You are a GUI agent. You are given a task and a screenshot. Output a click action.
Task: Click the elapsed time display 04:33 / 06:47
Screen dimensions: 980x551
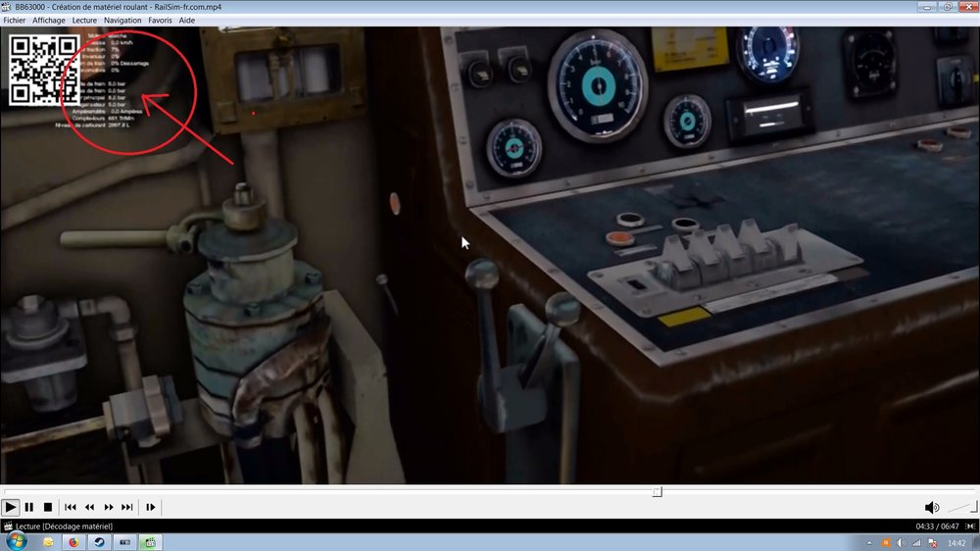(937, 526)
